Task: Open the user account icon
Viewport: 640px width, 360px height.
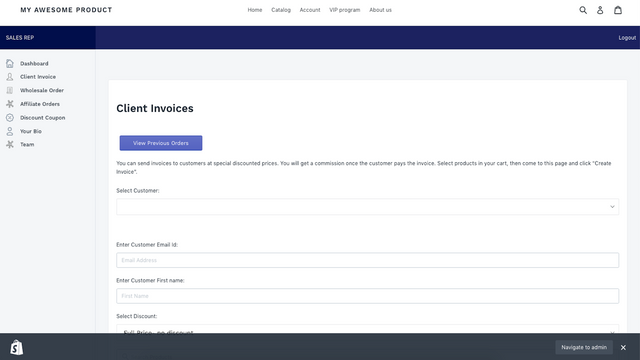Action: pyautogui.click(x=600, y=10)
